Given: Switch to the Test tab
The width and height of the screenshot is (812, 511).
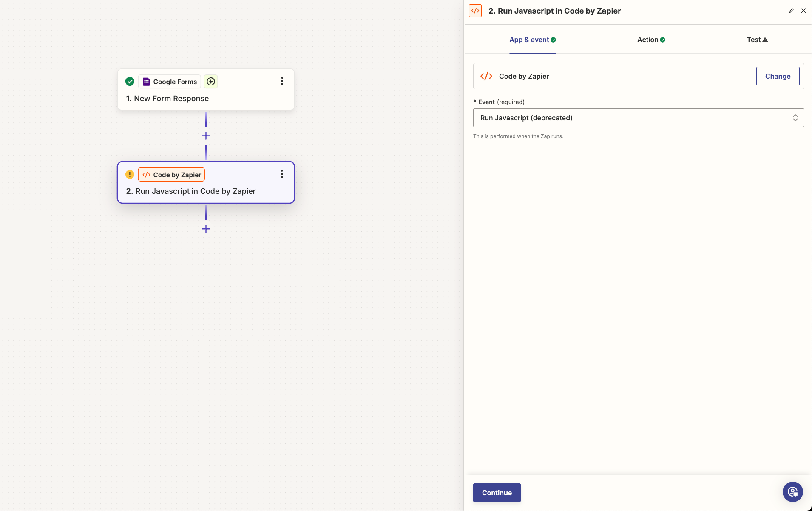Looking at the screenshot, I should point(757,40).
